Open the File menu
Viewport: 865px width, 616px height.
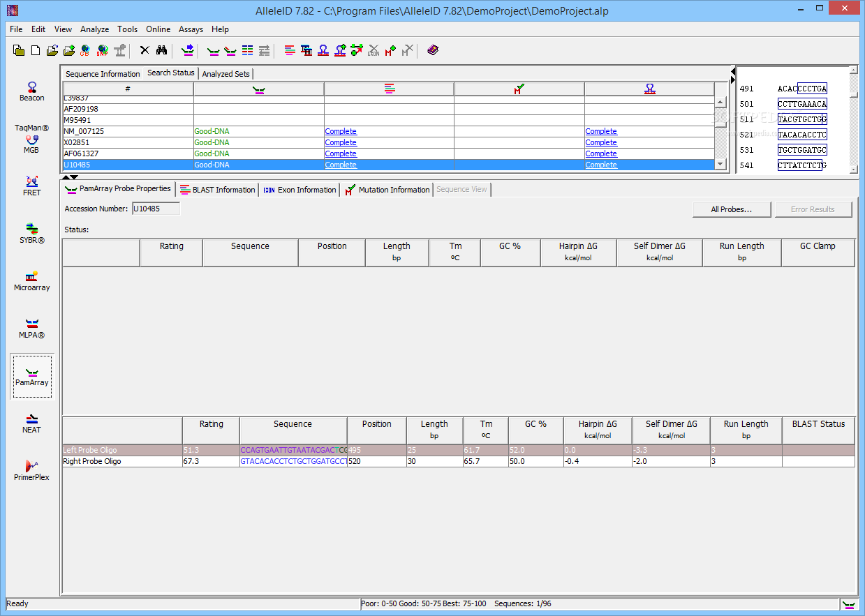[x=16, y=29]
